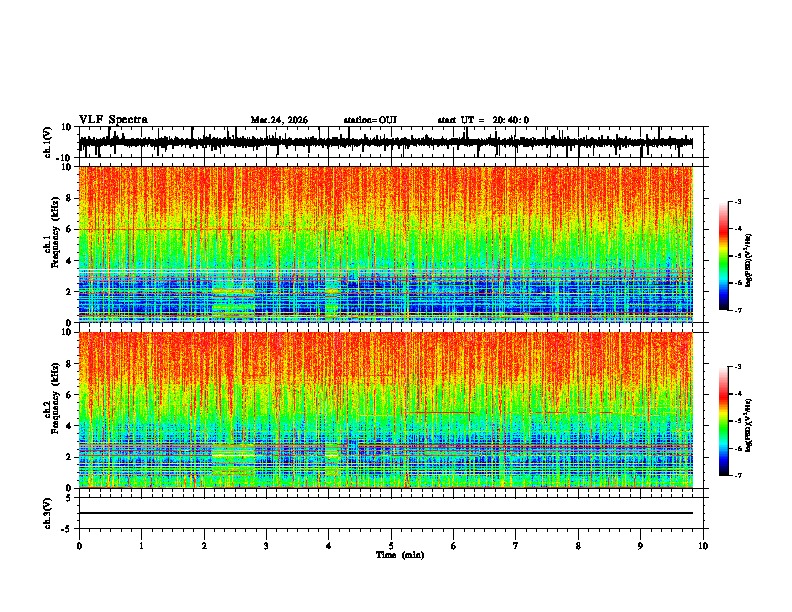Click the "ch.3(V)" axis label

pyautogui.click(x=48, y=513)
